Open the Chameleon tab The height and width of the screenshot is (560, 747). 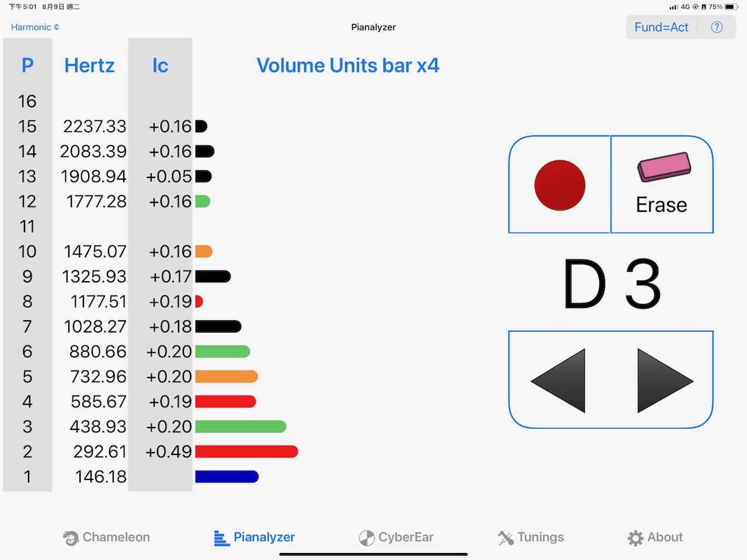click(x=107, y=537)
